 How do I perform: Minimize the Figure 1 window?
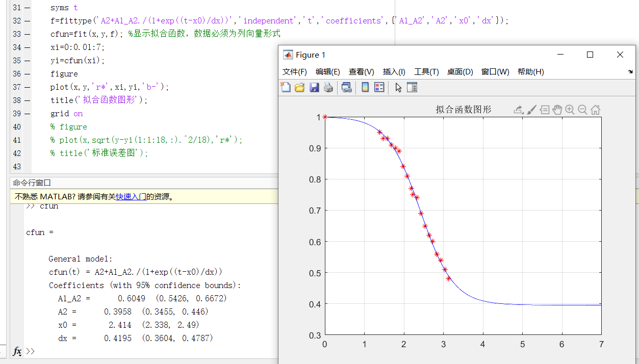click(x=560, y=55)
